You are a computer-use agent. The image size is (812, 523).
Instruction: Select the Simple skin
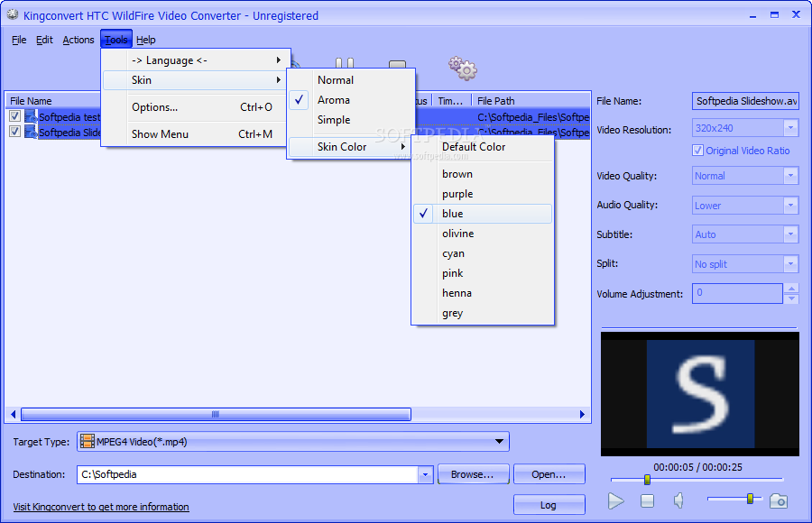click(351, 120)
